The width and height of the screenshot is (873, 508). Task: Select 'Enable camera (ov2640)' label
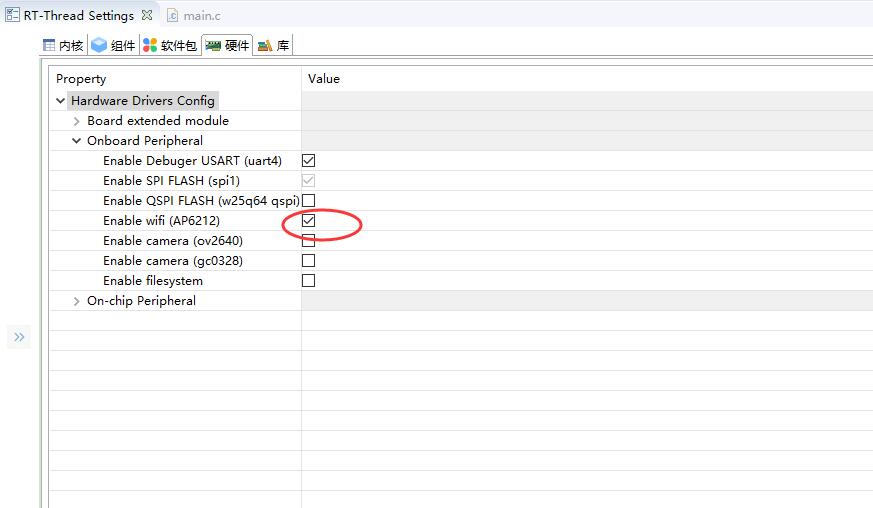tap(173, 241)
